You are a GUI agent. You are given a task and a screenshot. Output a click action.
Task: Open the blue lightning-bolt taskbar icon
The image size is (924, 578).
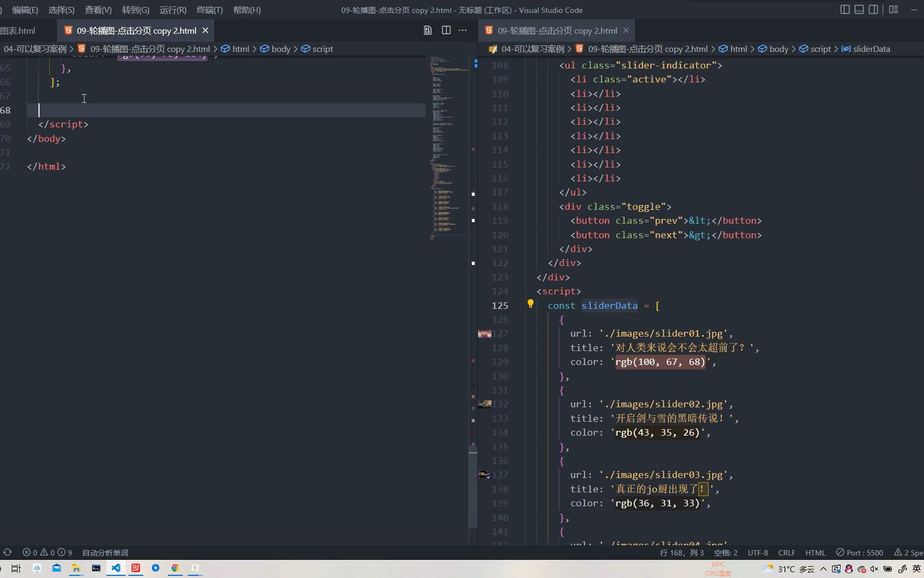[x=156, y=568]
